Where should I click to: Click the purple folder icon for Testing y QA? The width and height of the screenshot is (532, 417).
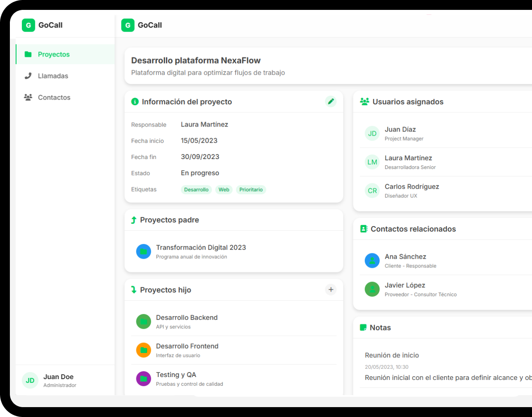tap(144, 379)
